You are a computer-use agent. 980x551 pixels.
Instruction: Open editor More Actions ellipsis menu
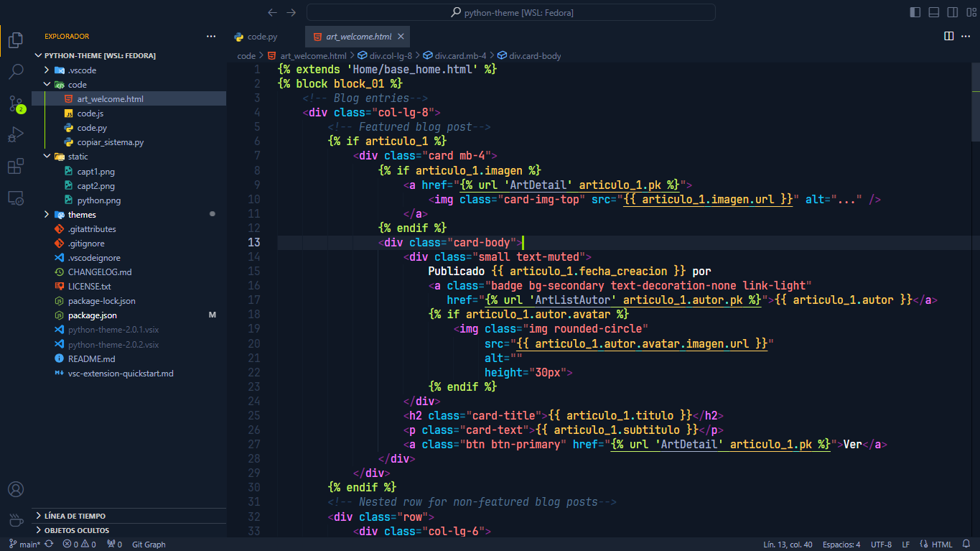[966, 36]
